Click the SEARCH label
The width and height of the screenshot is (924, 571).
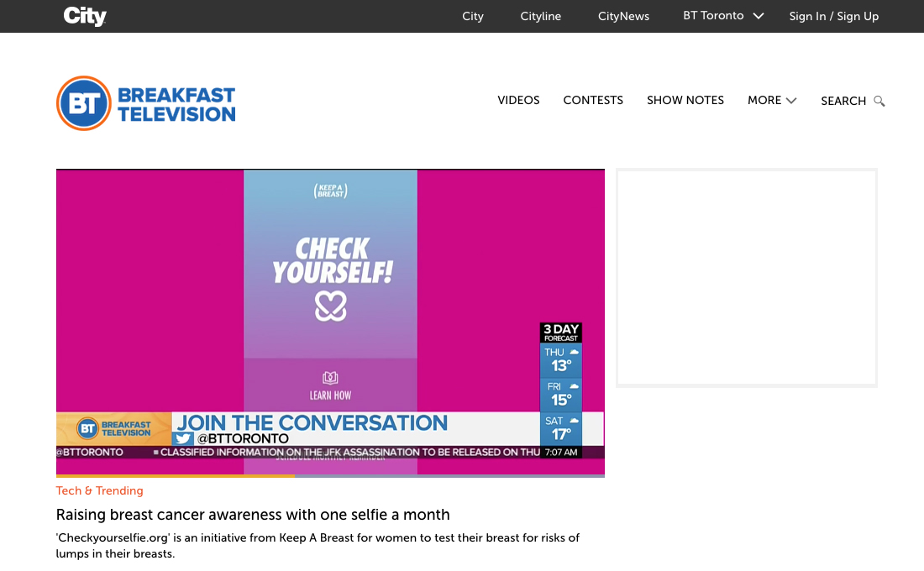[843, 101]
